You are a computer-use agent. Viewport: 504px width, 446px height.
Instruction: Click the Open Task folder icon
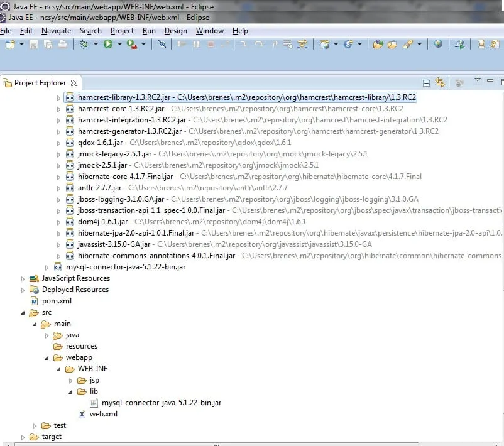pyautogui.click(x=393, y=44)
